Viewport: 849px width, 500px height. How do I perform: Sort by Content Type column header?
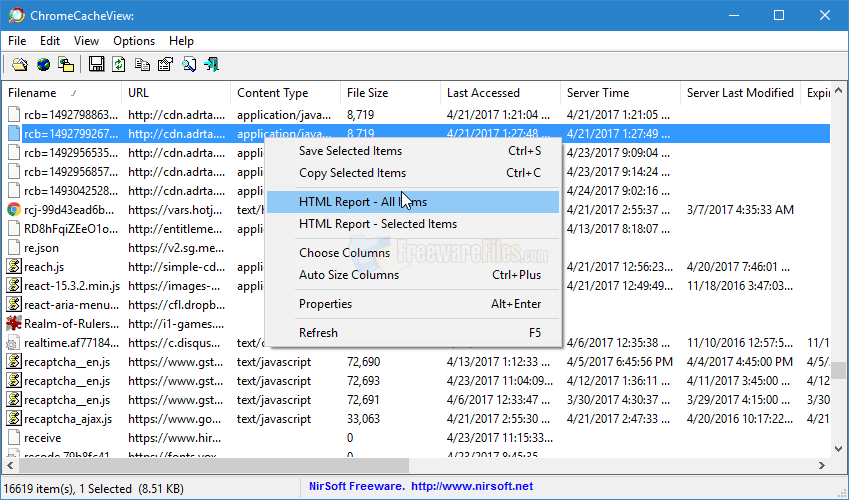pos(285,93)
